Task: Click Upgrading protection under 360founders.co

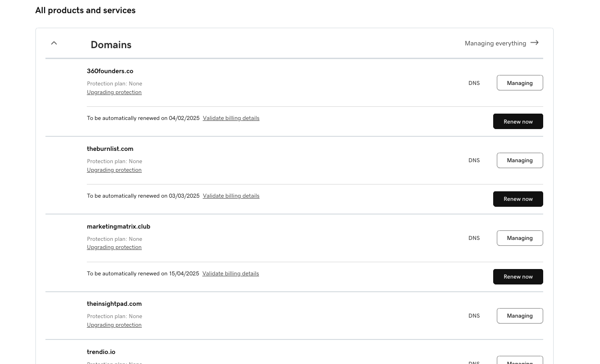Action: click(x=114, y=92)
